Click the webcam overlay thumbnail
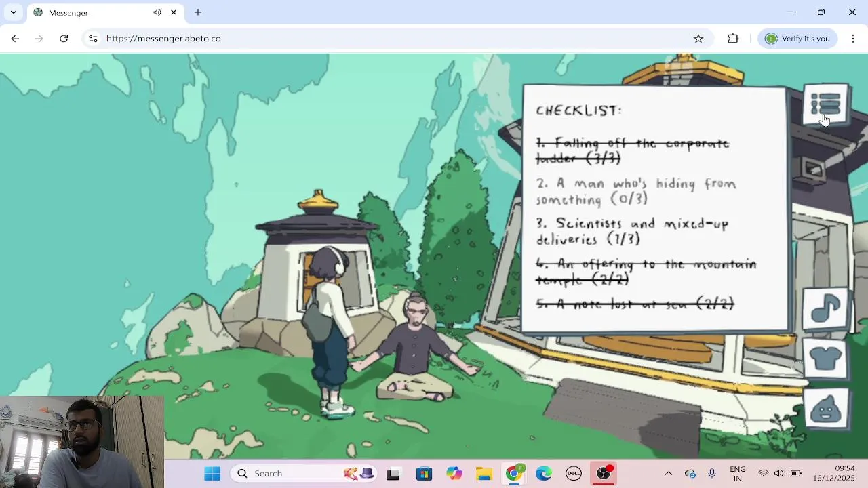Viewport: 868px width, 488px height. click(82, 442)
